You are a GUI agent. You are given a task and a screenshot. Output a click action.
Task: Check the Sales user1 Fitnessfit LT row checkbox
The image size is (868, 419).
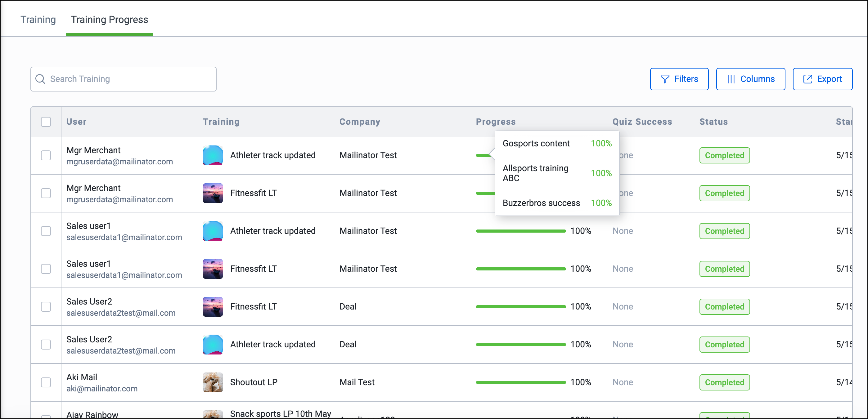coord(46,269)
